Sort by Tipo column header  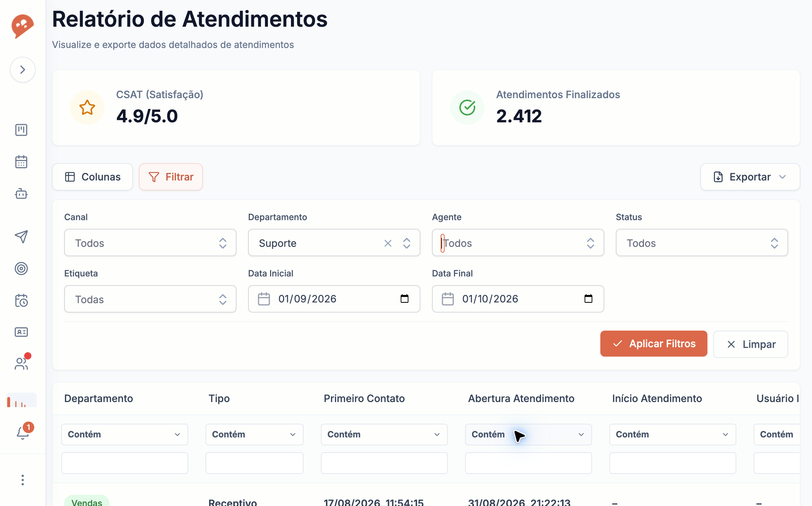(219, 398)
